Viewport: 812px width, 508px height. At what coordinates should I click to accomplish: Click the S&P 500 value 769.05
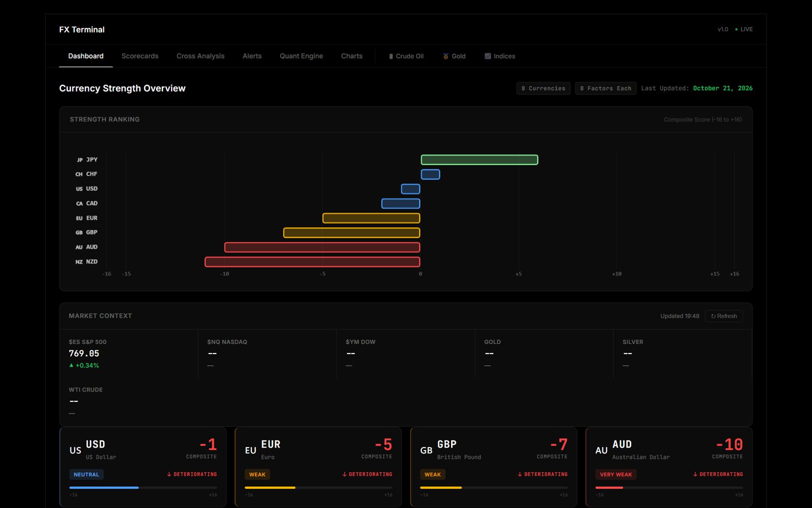[84, 354]
